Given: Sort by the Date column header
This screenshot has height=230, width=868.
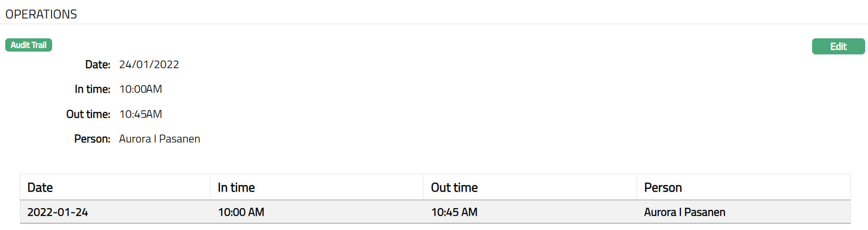Looking at the screenshot, I should 40,187.
